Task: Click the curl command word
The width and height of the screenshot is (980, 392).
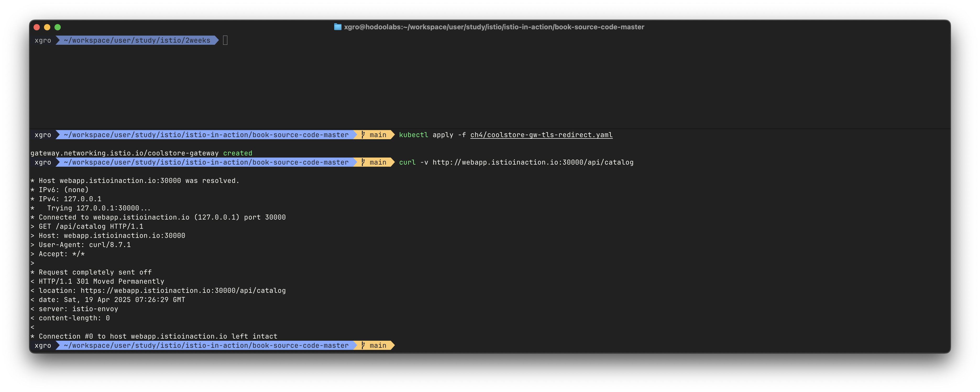Action: click(x=407, y=162)
